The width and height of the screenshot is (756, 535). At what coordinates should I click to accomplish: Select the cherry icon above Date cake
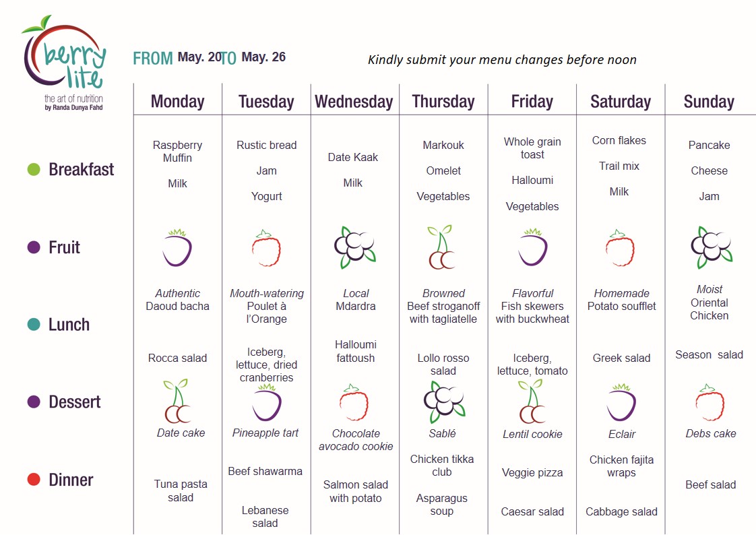177,401
